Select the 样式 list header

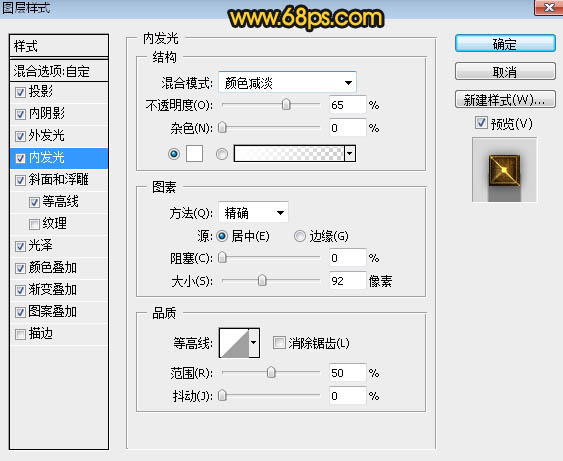(x=59, y=46)
